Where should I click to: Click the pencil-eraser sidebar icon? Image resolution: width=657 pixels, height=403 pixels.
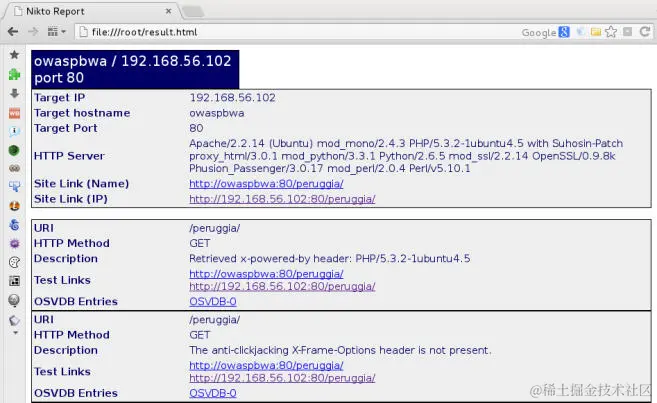pyautogui.click(x=14, y=320)
